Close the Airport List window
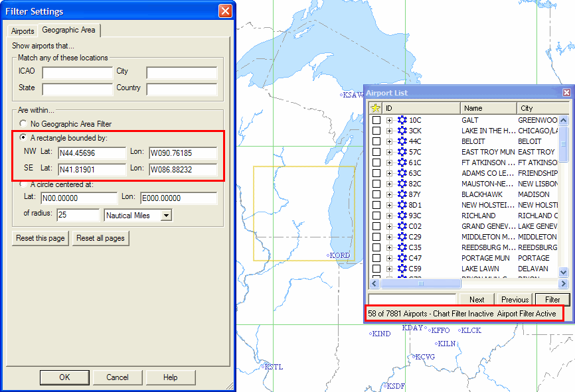 (566, 93)
